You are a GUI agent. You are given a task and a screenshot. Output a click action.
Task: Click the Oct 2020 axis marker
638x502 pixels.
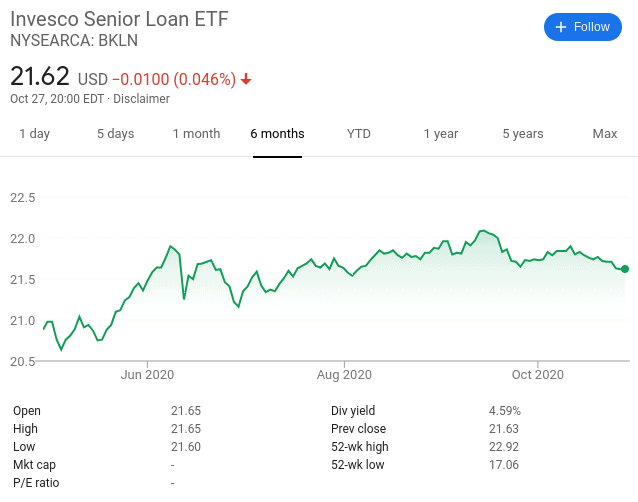tap(537, 374)
